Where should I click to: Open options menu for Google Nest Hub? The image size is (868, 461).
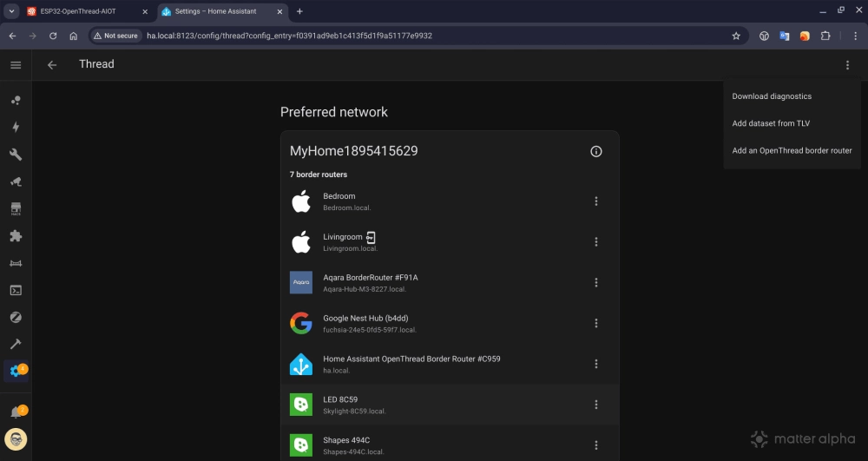pos(595,323)
